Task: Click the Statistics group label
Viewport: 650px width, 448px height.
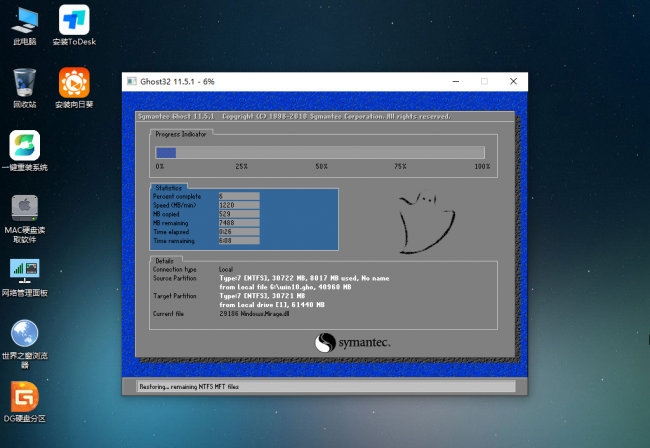Action: point(169,188)
